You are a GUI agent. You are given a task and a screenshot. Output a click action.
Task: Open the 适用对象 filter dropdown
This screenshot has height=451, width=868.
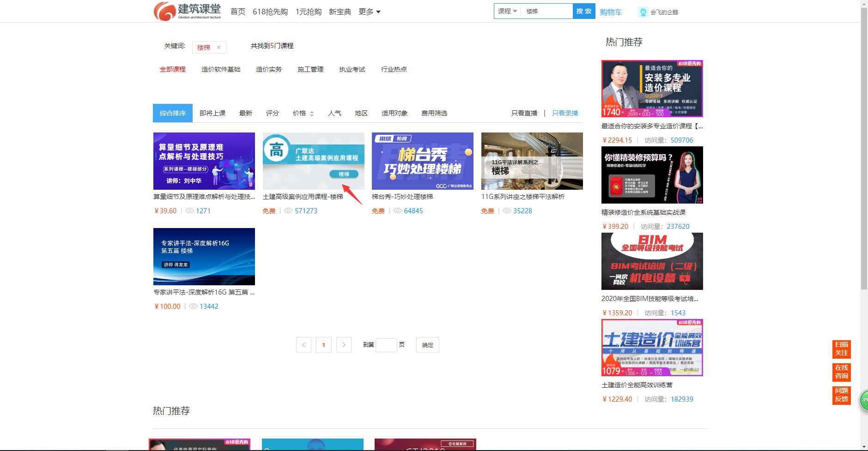tap(395, 113)
